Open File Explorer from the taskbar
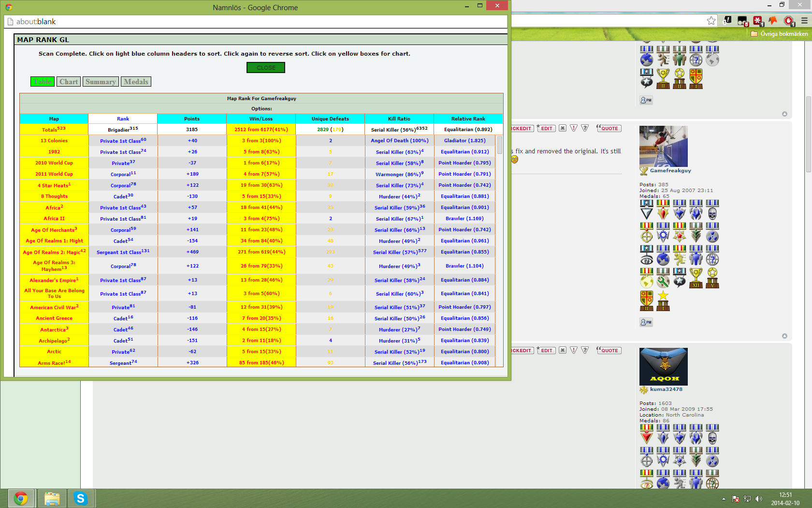The image size is (812, 508). (52, 498)
